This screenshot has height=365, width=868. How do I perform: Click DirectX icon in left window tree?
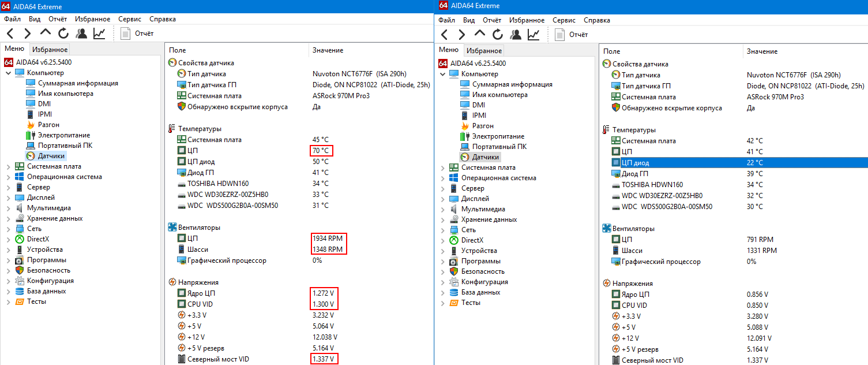(x=20, y=239)
